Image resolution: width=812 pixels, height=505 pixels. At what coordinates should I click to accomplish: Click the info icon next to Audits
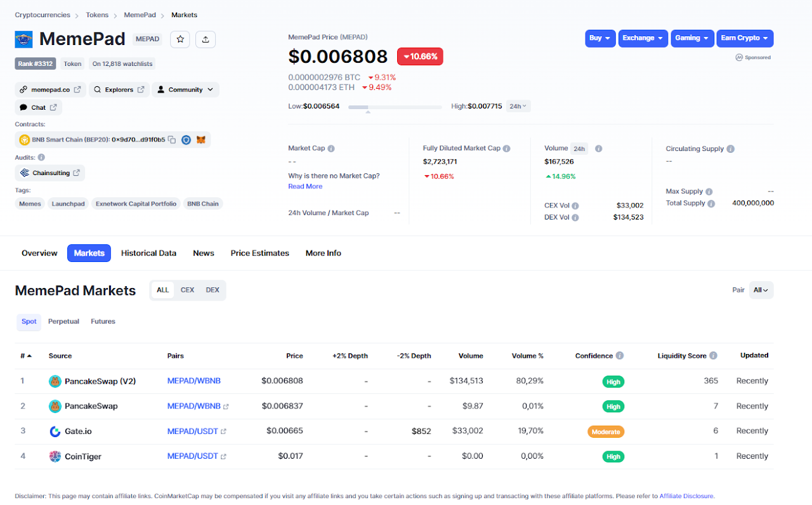click(41, 157)
